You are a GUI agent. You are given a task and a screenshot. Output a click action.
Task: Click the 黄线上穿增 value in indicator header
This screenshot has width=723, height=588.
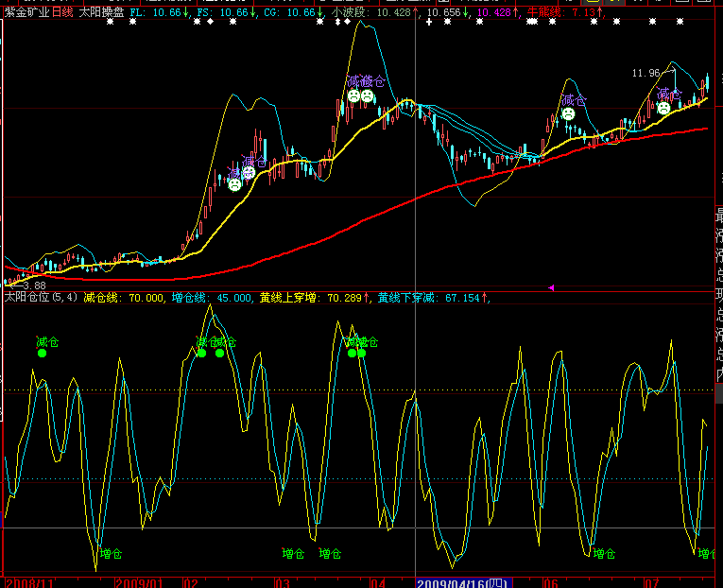[x=315, y=298]
